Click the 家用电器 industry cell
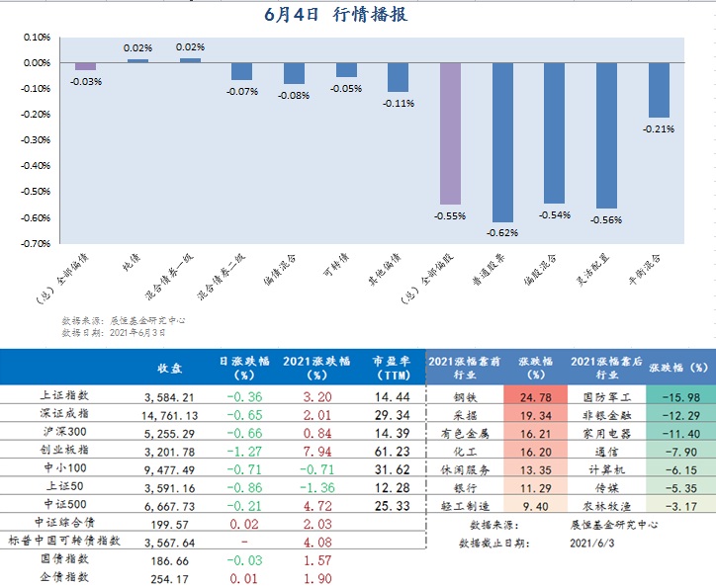Screen dimensions: 716x588 607,434
